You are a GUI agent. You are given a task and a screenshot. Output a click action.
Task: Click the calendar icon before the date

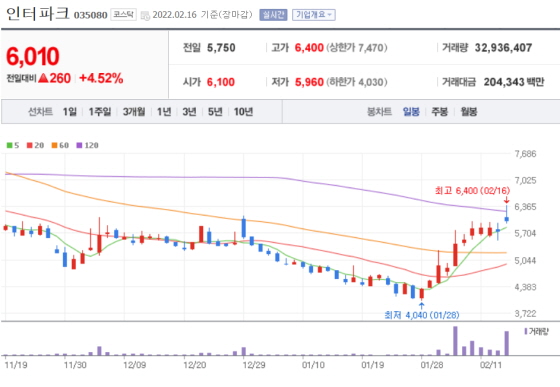145,15
